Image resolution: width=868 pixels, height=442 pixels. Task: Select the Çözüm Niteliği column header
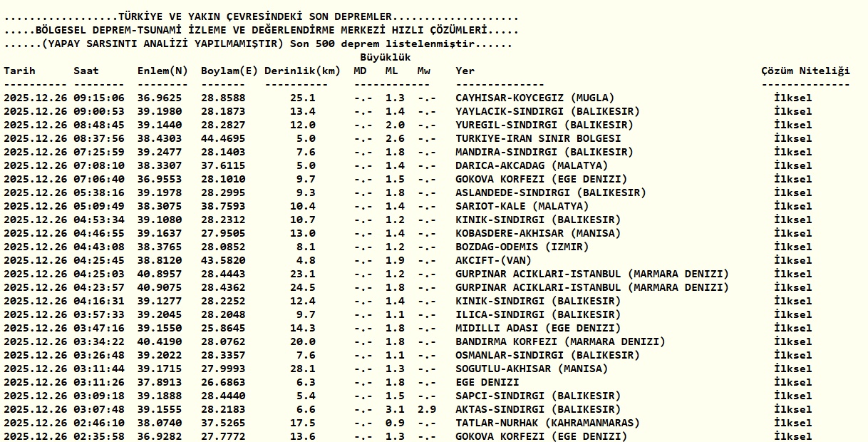[805, 71]
